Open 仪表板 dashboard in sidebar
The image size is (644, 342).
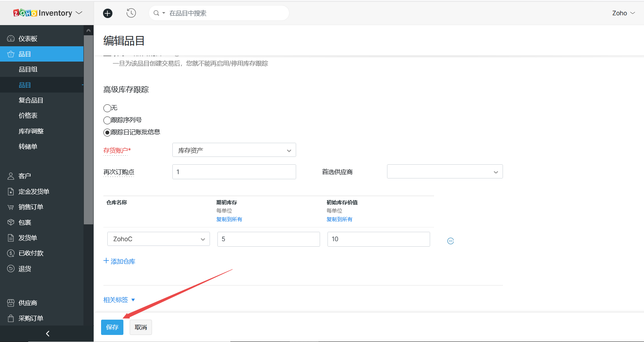click(28, 38)
